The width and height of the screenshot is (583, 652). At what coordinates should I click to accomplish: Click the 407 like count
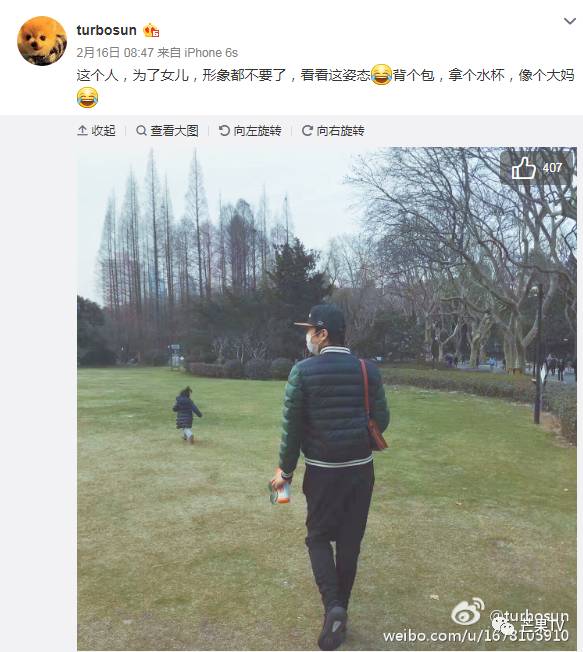pyautogui.click(x=552, y=168)
